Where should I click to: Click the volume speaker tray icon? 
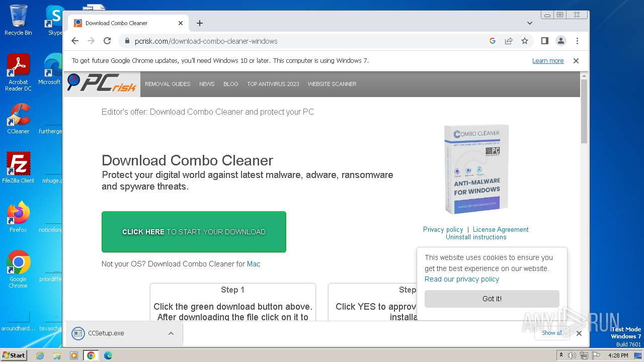click(572, 355)
